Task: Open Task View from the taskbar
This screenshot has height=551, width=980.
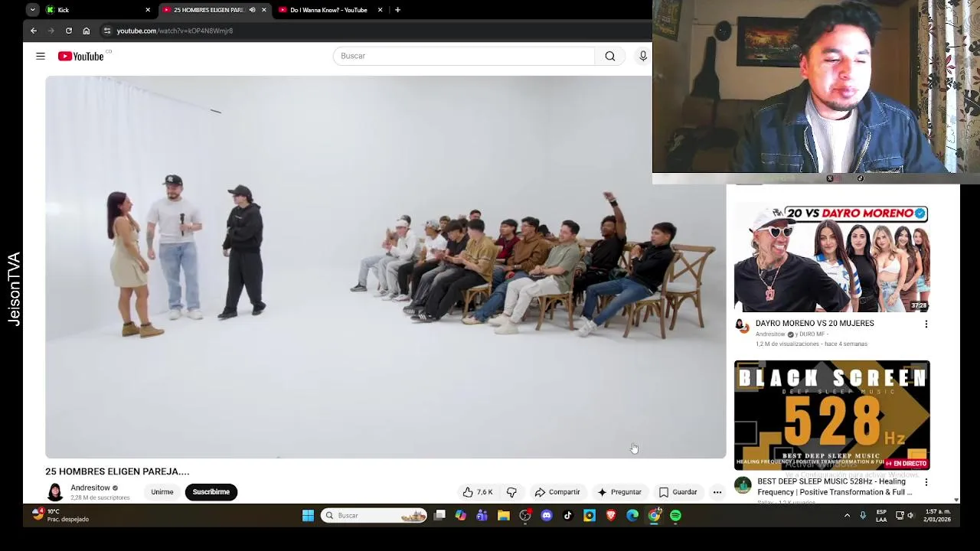Action: click(x=439, y=516)
